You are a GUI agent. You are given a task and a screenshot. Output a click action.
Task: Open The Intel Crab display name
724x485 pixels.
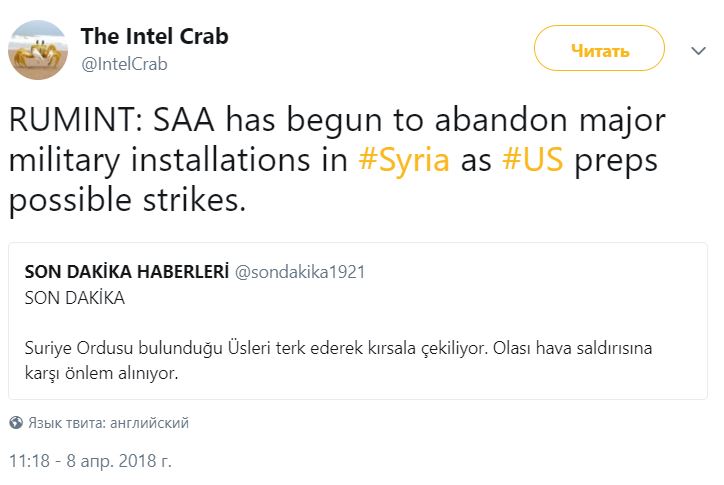point(154,36)
